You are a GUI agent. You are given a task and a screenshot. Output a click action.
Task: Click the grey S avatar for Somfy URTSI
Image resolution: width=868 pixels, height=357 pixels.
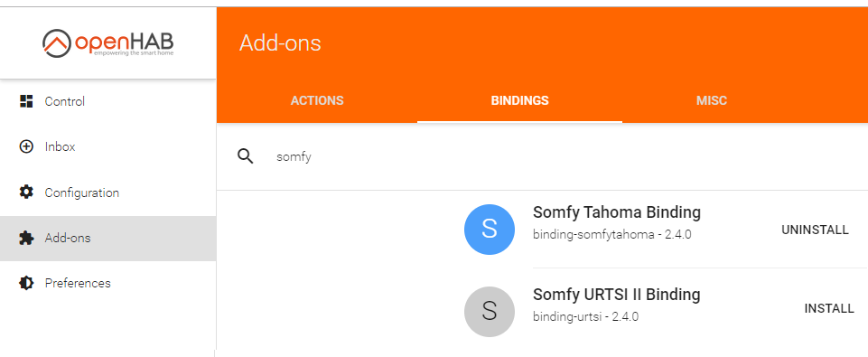coord(490,312)
